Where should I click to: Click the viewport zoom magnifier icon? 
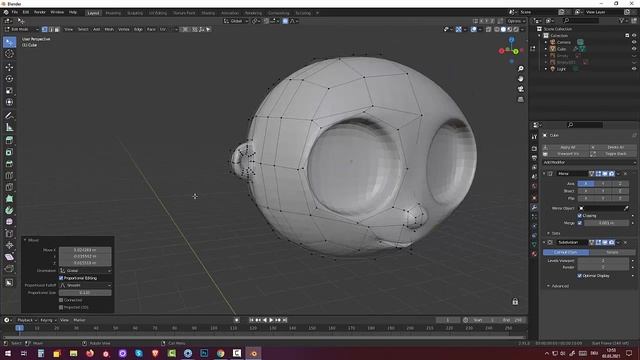pyautogui.click(x=521, y=69)
